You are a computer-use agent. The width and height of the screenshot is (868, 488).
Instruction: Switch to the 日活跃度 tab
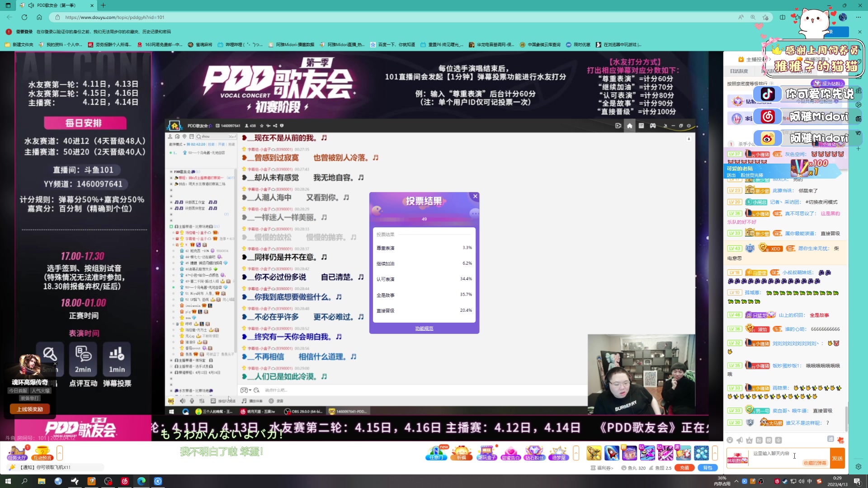(x=740, y=71)
